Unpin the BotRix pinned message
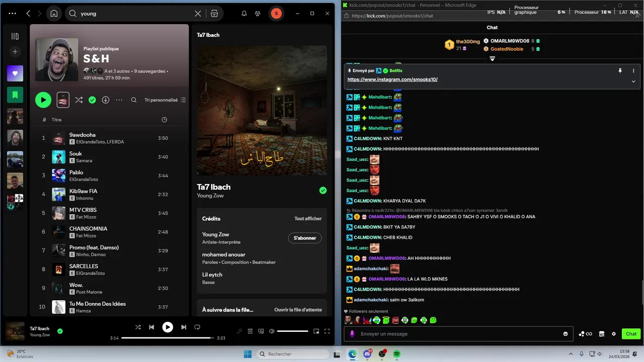 tap(620, 71)
